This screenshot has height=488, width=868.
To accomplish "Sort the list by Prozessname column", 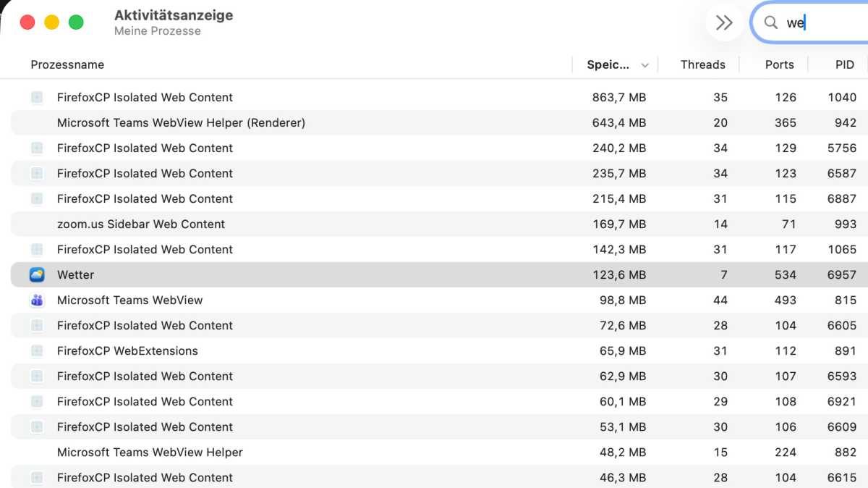I will (x=67, y=64).
